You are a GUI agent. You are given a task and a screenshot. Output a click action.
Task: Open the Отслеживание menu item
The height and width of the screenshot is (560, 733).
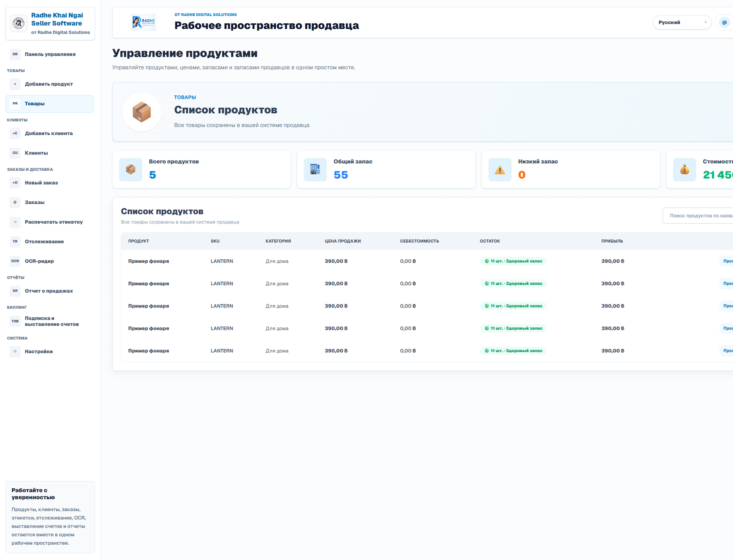[50, 241]
